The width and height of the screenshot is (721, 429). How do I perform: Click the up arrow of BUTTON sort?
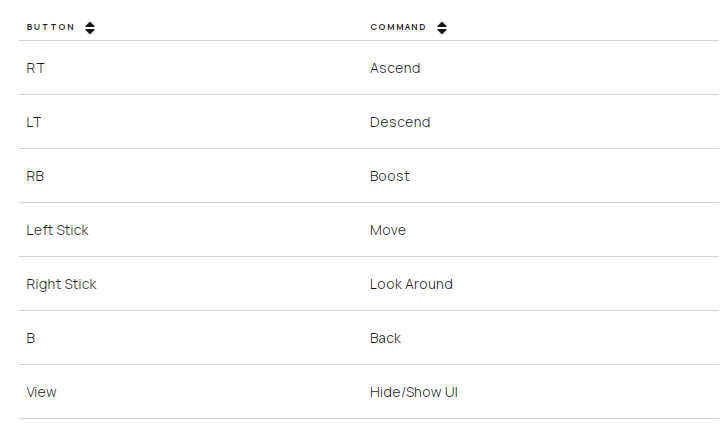[90, 24]
